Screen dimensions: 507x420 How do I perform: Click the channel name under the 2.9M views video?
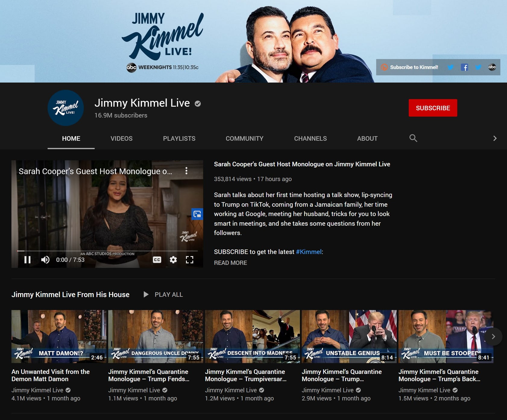328,390
